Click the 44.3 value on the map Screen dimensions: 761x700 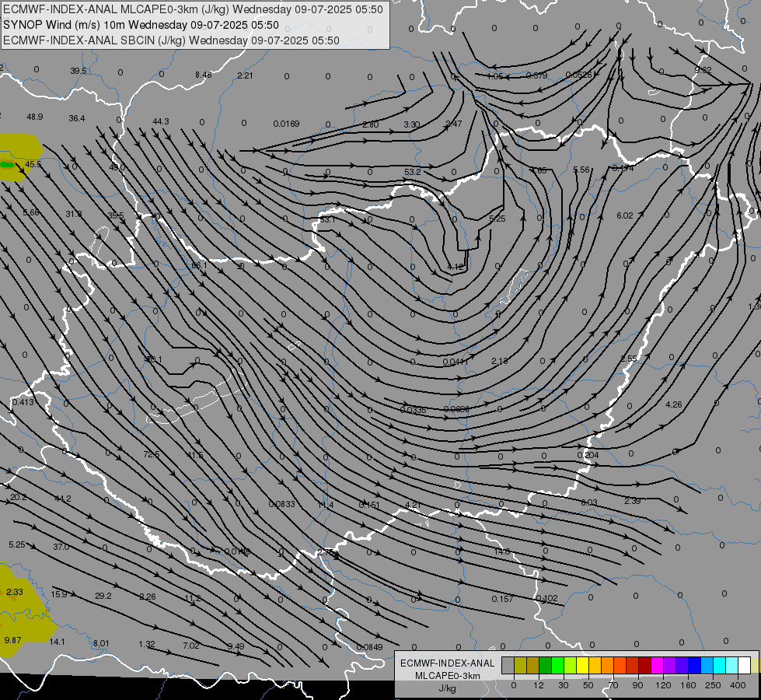(161, 121)
